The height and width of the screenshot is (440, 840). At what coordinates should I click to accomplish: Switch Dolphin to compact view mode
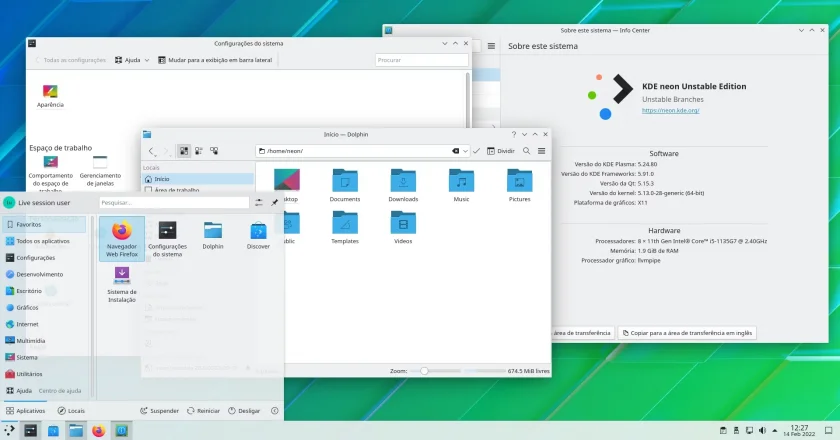199,151
